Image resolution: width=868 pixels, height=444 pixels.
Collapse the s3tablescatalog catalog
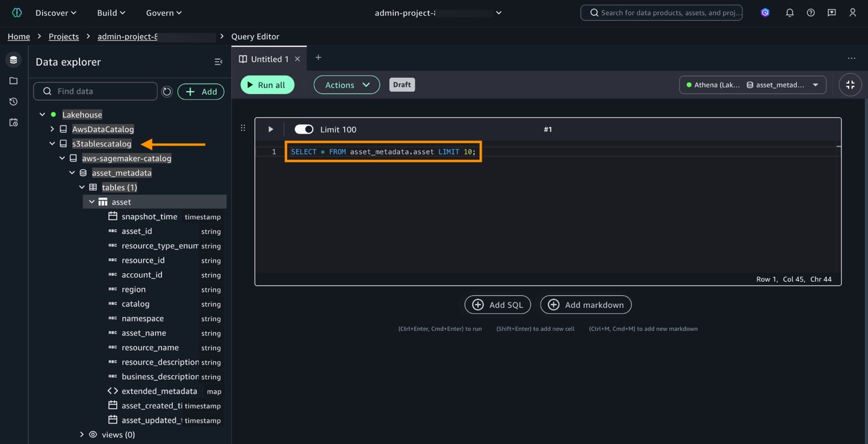tap(52, 143)
